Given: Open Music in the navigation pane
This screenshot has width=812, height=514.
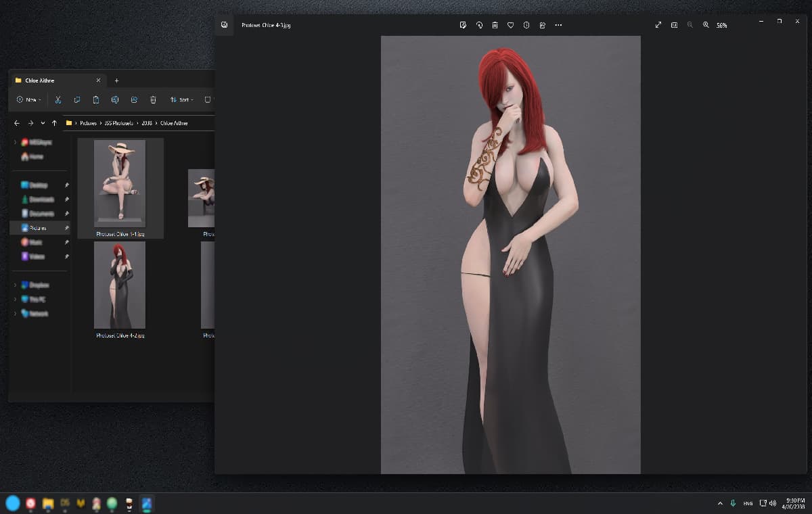Looking at the screenshot, I should pyautogui.click(x=37, y=242).
